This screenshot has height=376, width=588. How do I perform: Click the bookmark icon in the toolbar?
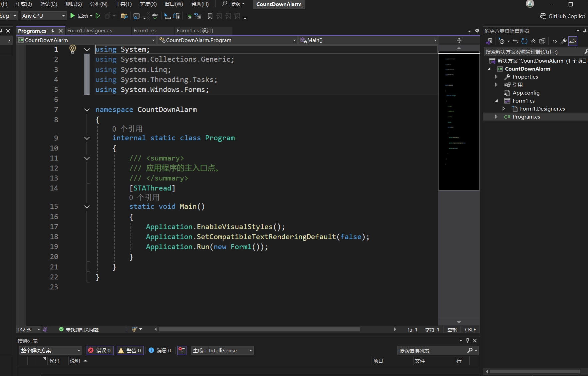(210, 16)
